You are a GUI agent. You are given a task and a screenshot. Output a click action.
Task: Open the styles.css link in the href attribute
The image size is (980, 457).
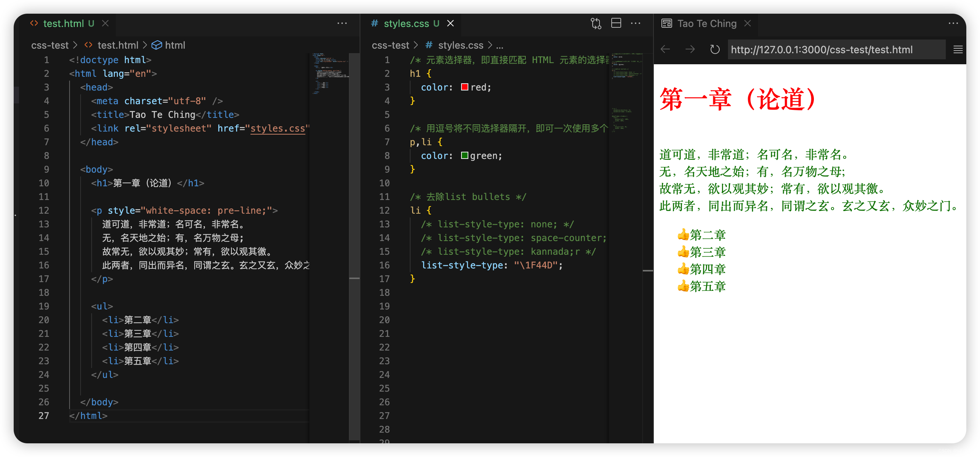point(278,129)
